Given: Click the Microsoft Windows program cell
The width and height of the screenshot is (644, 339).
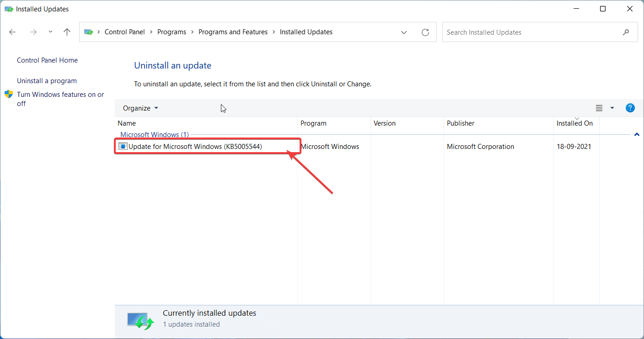Looking at the screenshot, I should (330, 147).
